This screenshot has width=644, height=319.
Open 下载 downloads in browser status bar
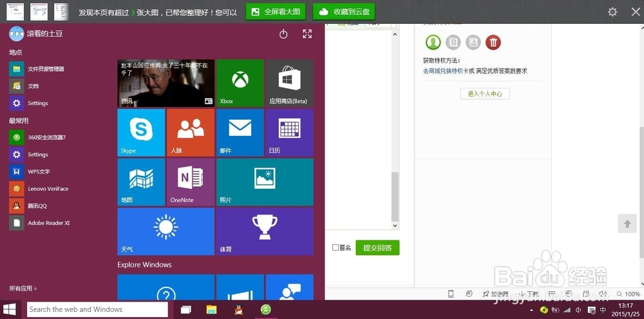[x=529, y=294]
